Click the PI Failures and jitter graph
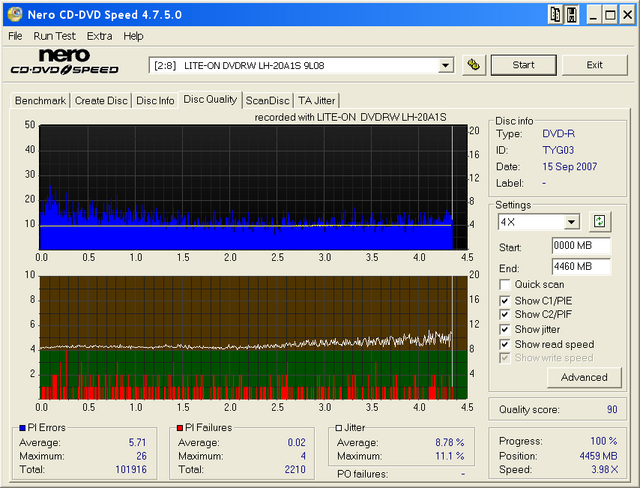This screenshot has height=488, width=640. [253, 337]
